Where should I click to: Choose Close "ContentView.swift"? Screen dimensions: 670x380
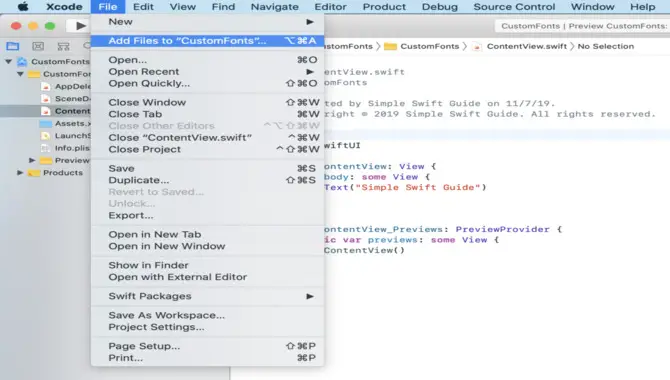207,138
